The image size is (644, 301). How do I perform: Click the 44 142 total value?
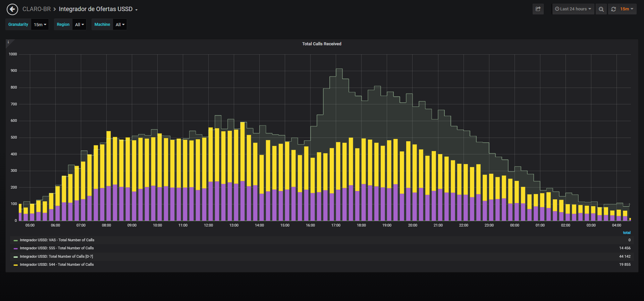(625, 256)
